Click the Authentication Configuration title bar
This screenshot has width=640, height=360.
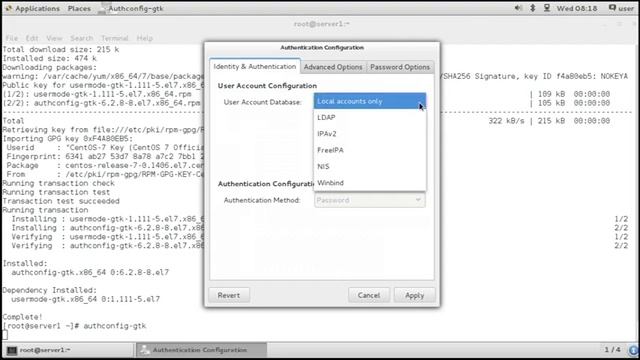(322, 48)
